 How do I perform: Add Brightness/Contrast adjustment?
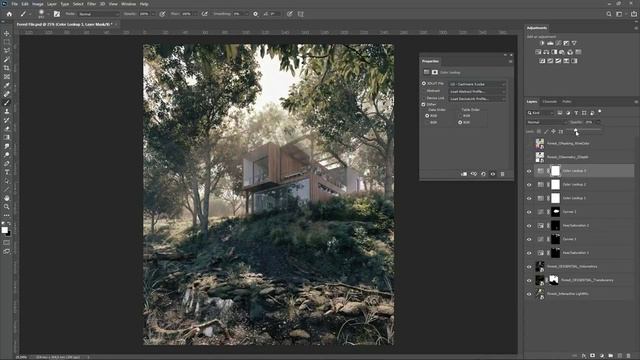click(x=542, y=43)
